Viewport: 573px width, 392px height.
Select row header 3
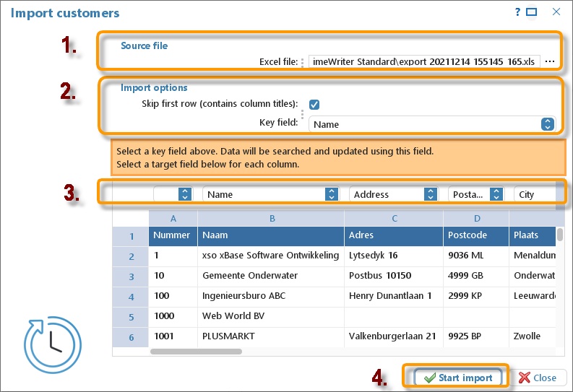(x=131, y=276)
